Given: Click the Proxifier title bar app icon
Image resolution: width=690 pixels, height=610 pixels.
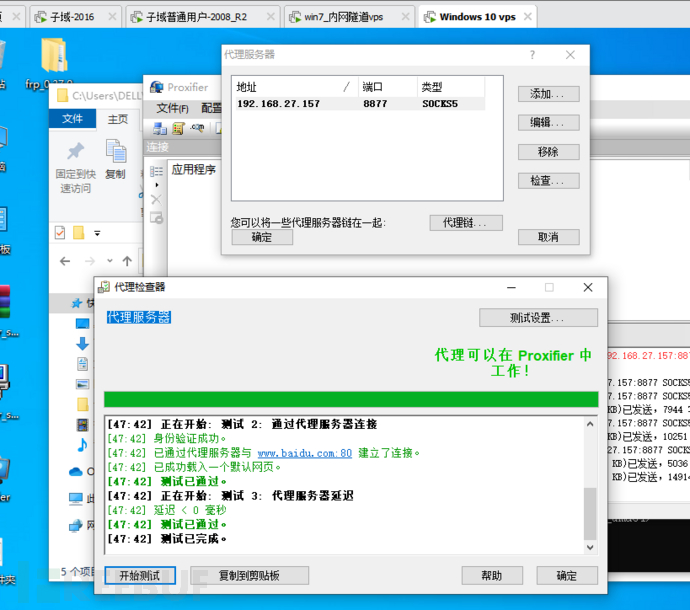Looking at the screenshot, I should [156, 87].
